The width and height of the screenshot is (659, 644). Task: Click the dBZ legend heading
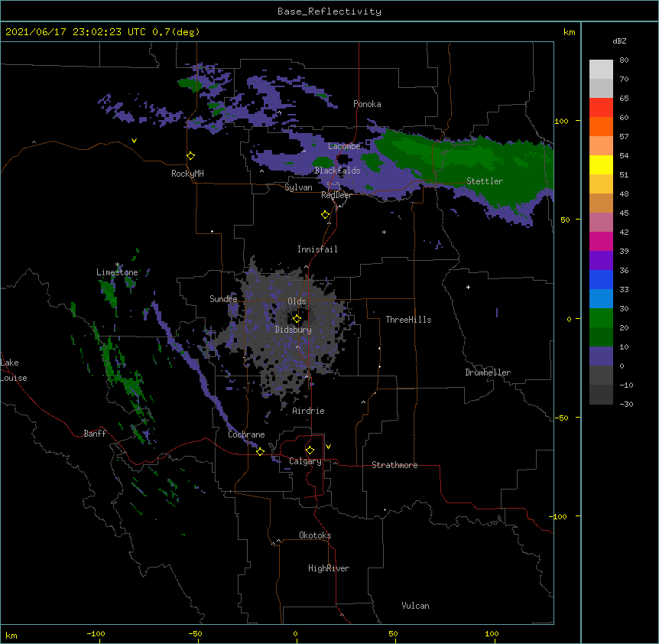tap(619, 41)
